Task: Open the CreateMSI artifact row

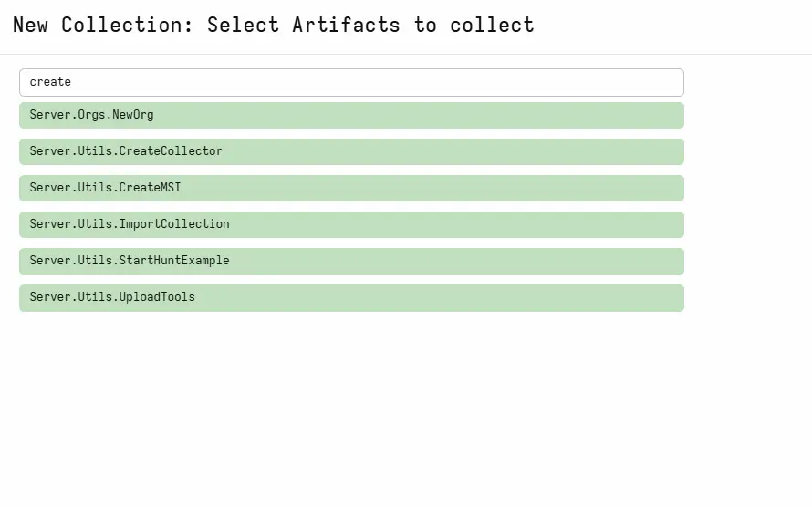Action: (351, 188)
